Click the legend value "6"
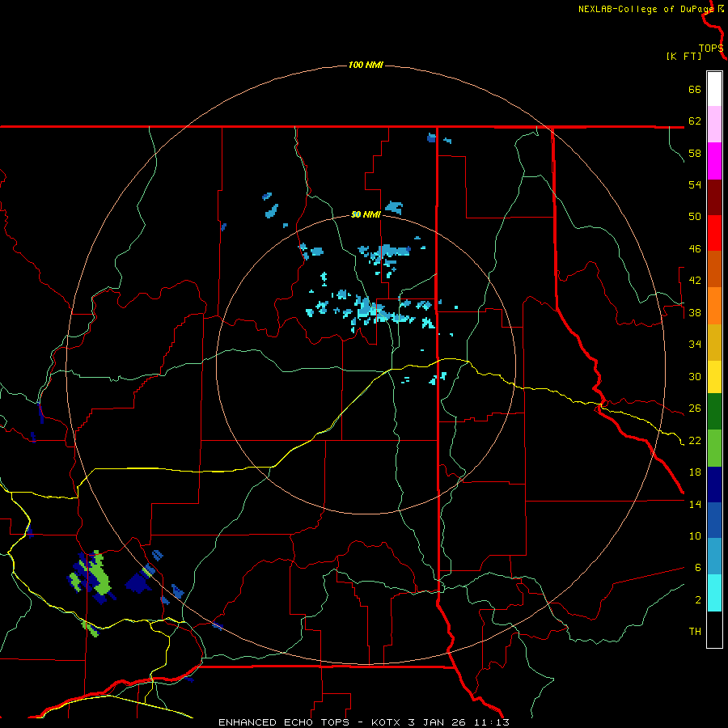728x728 pixels. point(697,568)
